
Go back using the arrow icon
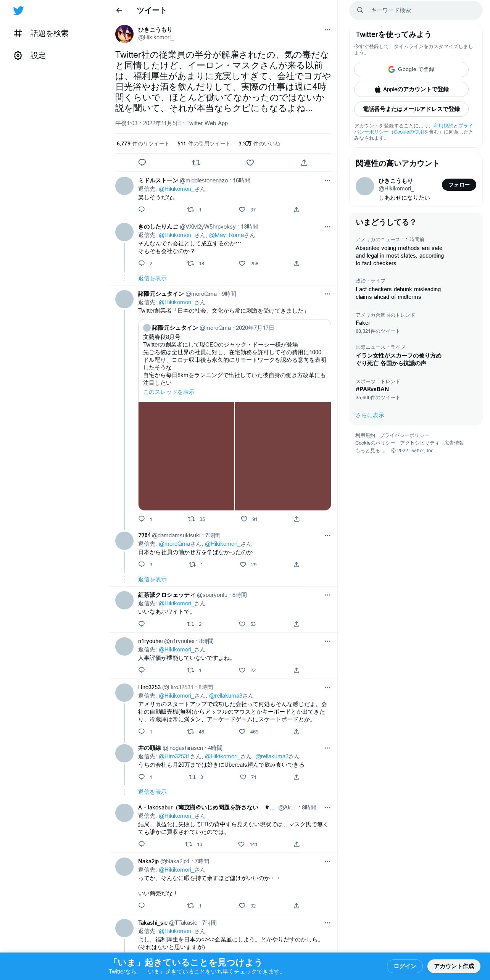pos(119,10)
